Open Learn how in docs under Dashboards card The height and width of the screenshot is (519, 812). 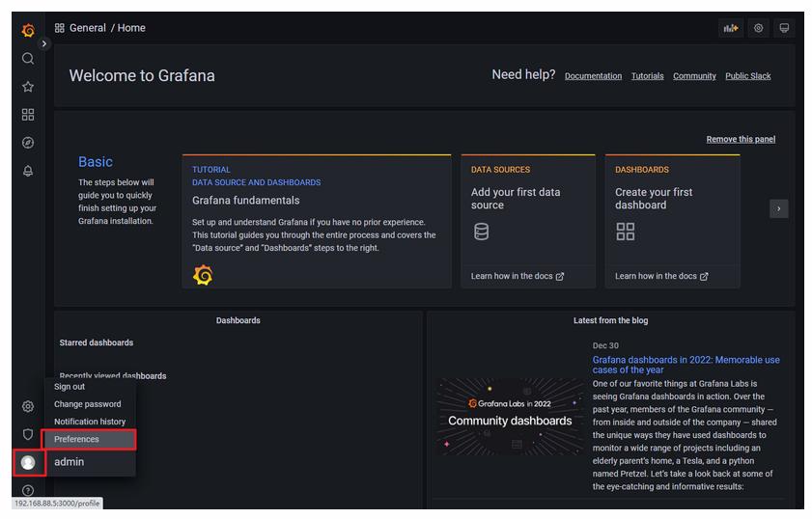pyautogui.click(x=661, y=276)
